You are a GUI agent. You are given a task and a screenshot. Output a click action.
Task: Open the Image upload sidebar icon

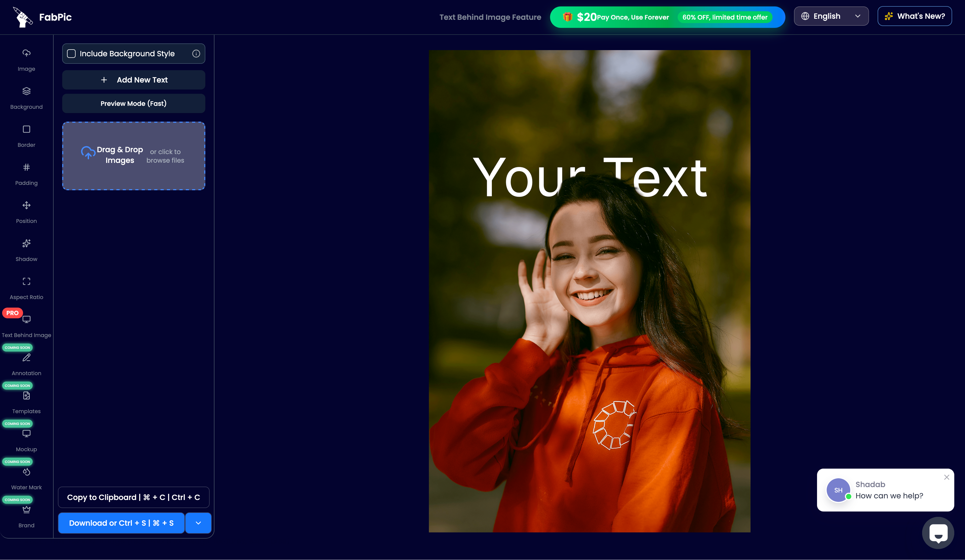27,53
